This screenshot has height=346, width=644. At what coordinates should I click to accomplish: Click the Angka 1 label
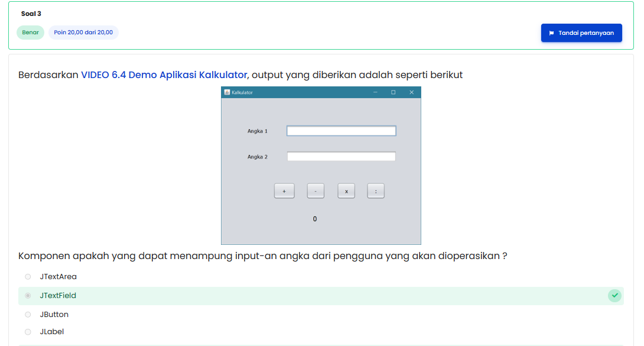coord(258,131)
